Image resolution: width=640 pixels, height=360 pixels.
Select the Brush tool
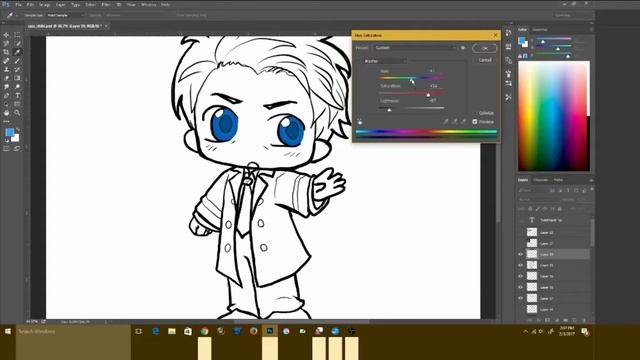17,61
